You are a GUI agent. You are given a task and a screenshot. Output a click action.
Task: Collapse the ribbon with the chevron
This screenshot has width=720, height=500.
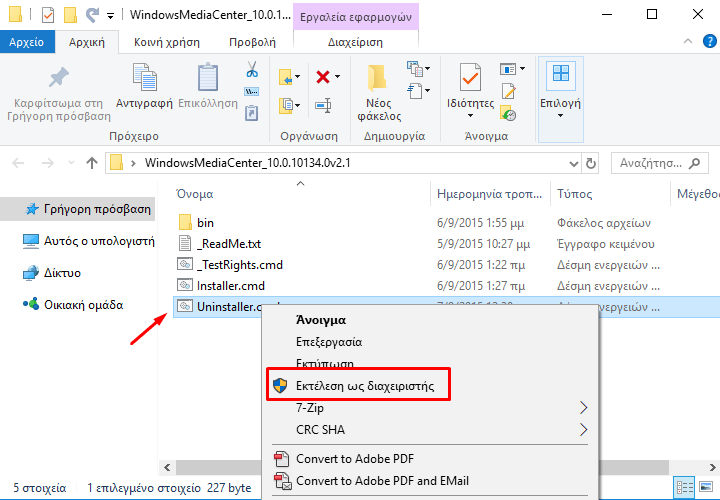688,41
